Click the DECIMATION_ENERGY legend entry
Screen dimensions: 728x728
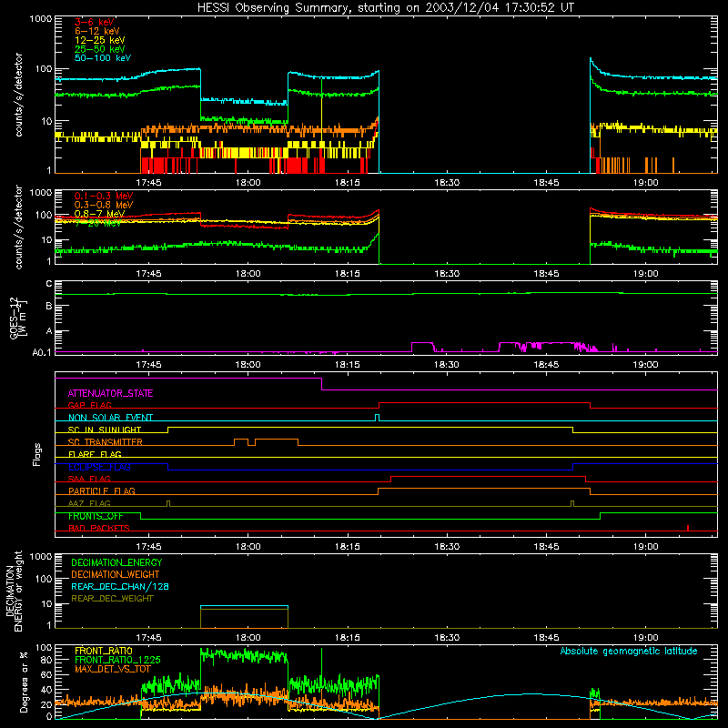116,562
